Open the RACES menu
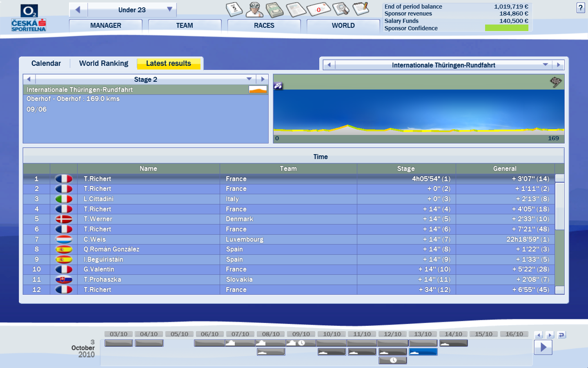588x368 pixels. (x=264, y=25)
